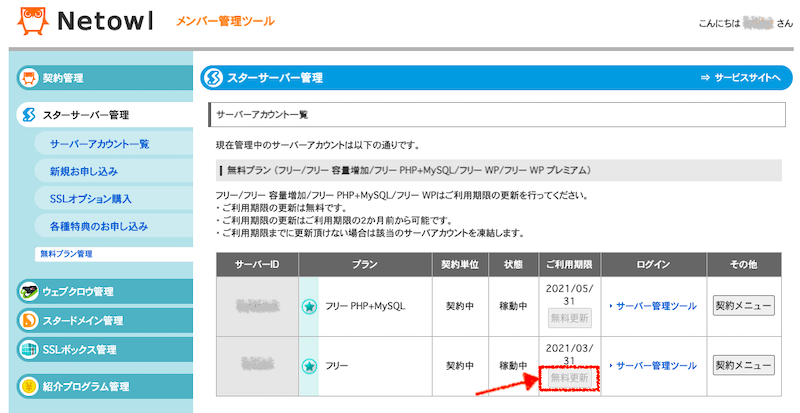This screenshot has height=413, width=800.
Task: Click the ウェブクロウ管理 crow icon
Action: 29,291
